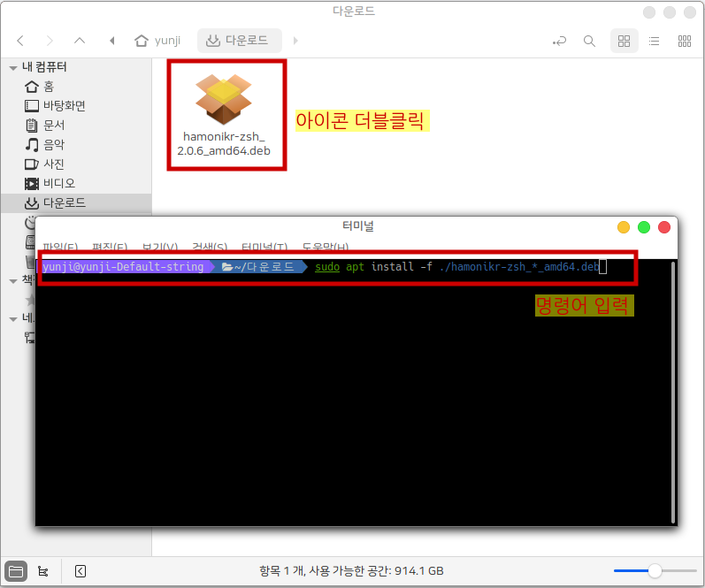The width and height of the screenshot is (705, 588).
Task: Go back with the left arrow button
Action: tap(20, 41)
